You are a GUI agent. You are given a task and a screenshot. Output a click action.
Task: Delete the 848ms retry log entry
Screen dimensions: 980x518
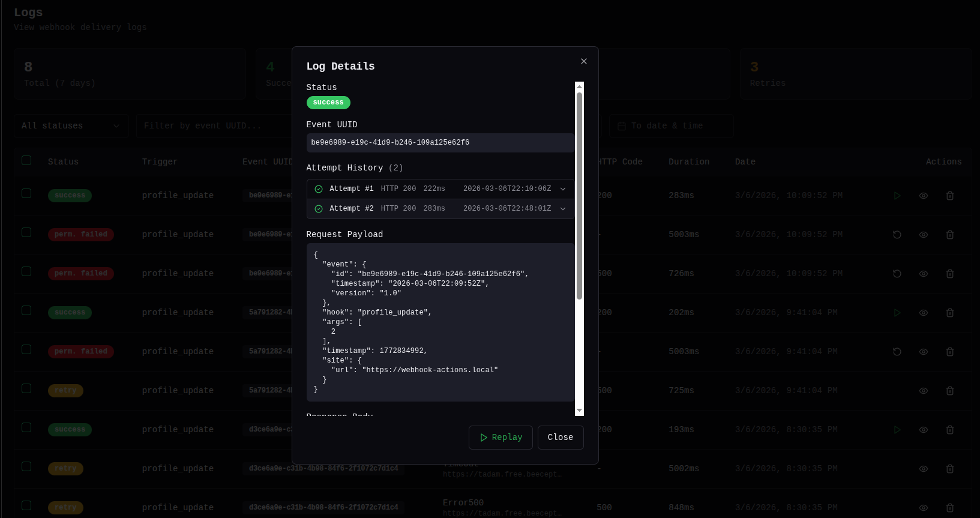(949, 508)
